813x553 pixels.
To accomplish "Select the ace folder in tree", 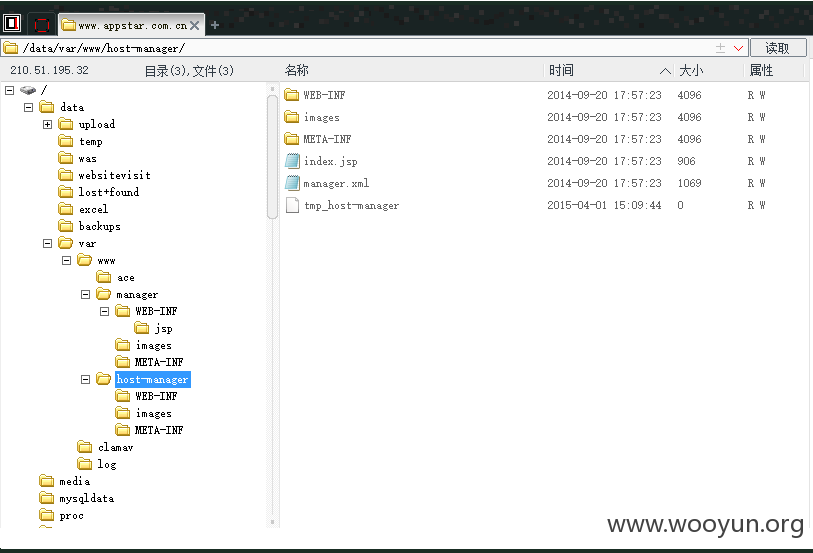I will click(125, 277).
